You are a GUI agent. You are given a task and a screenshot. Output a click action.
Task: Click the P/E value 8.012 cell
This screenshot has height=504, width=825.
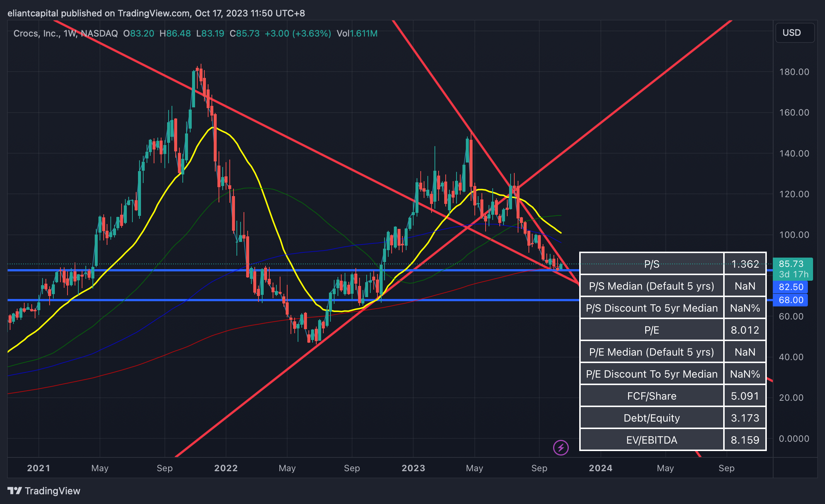[x=745, y=330]
